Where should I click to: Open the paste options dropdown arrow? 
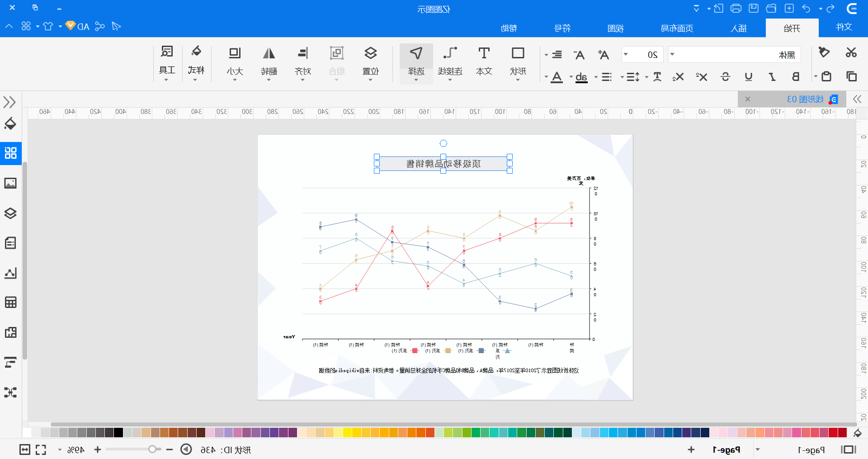click(x=816, y=76)
